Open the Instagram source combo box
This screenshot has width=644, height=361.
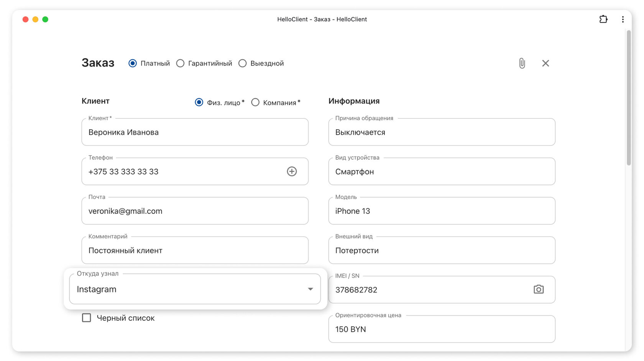[195, 289]
